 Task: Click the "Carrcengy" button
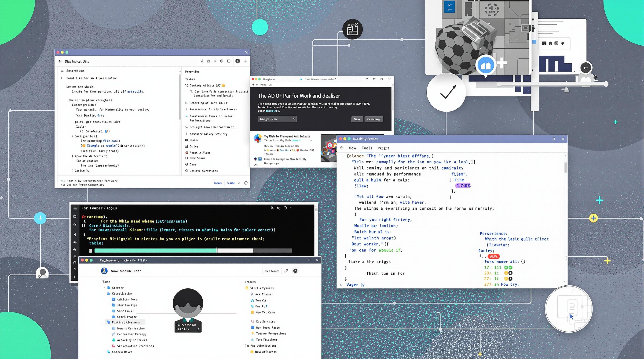pyautogui.click(x=374, y=119)
